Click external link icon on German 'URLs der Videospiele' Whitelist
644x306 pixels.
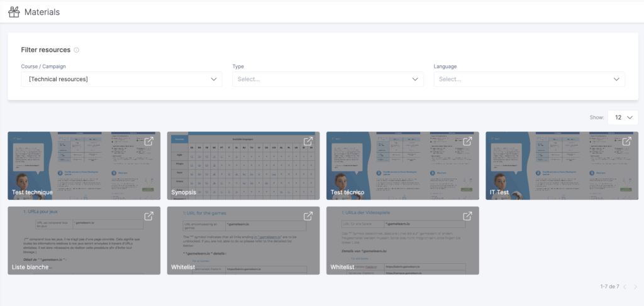coord(467,216)
